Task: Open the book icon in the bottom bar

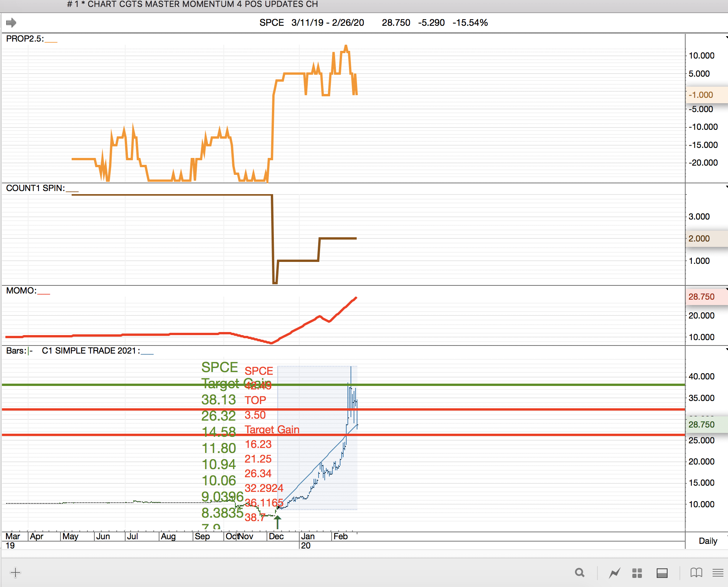Action: tap(696, 573)
